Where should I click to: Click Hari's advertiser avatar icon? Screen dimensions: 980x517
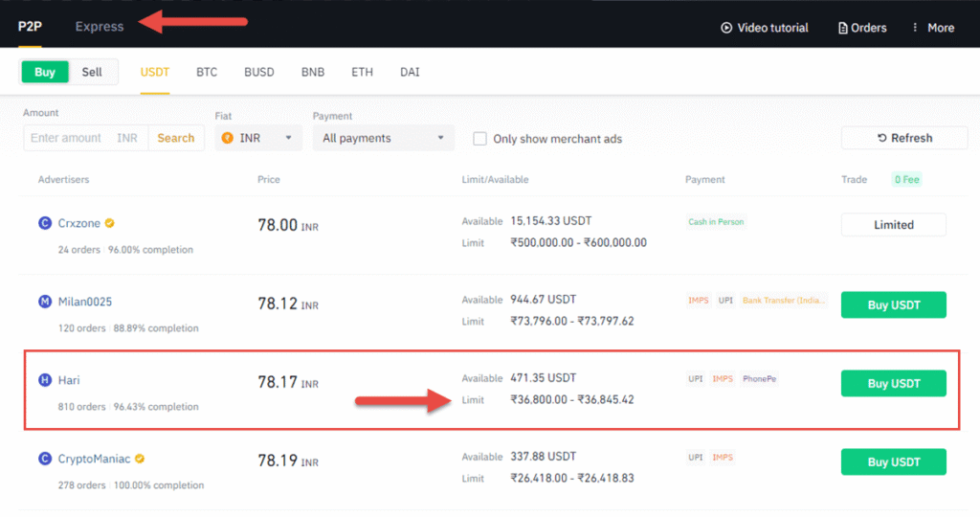tap(45, 380)
